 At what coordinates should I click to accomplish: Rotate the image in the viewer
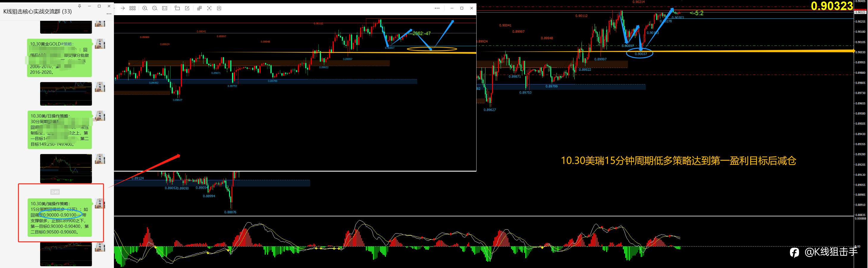[x=177, y=8]
